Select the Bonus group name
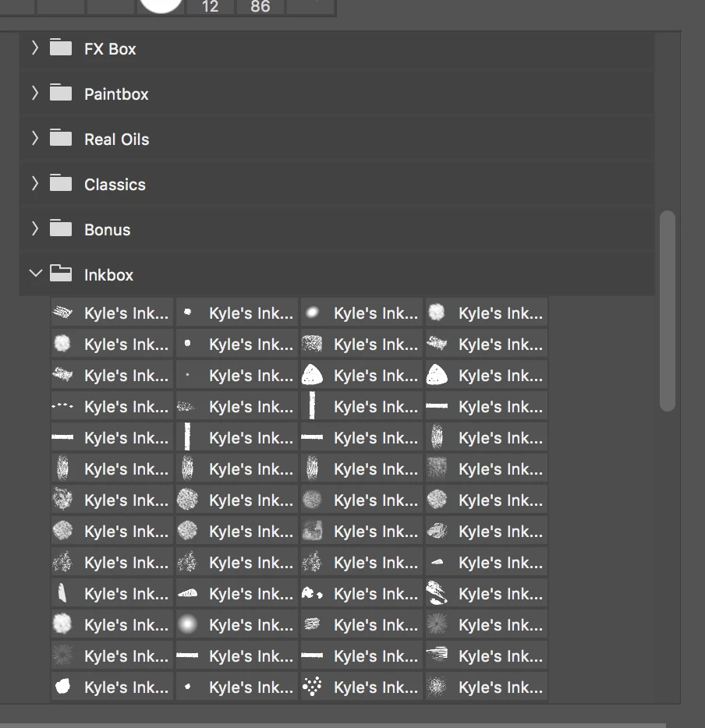The height and width of the screenshot is (728, 705). [x=108, y=230]
